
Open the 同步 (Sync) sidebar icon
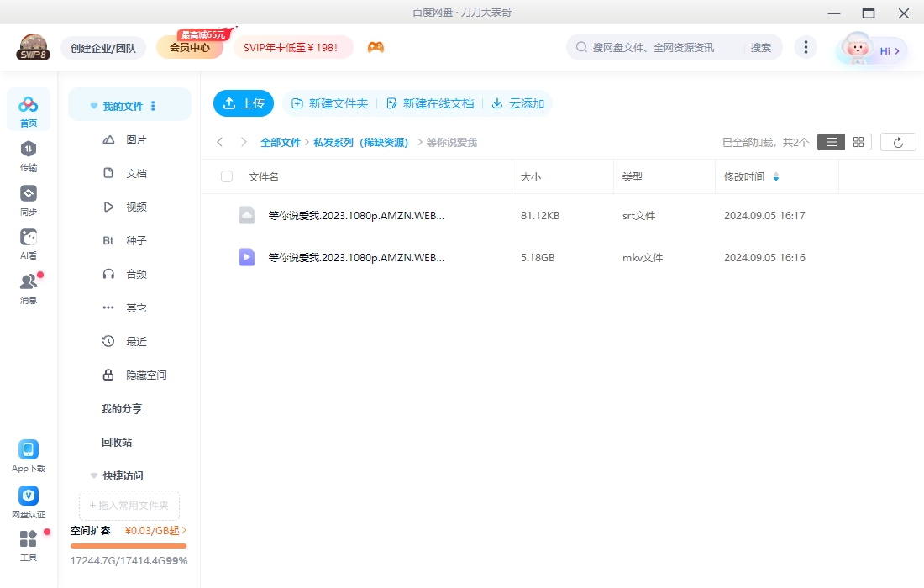[x=29, y=199]
